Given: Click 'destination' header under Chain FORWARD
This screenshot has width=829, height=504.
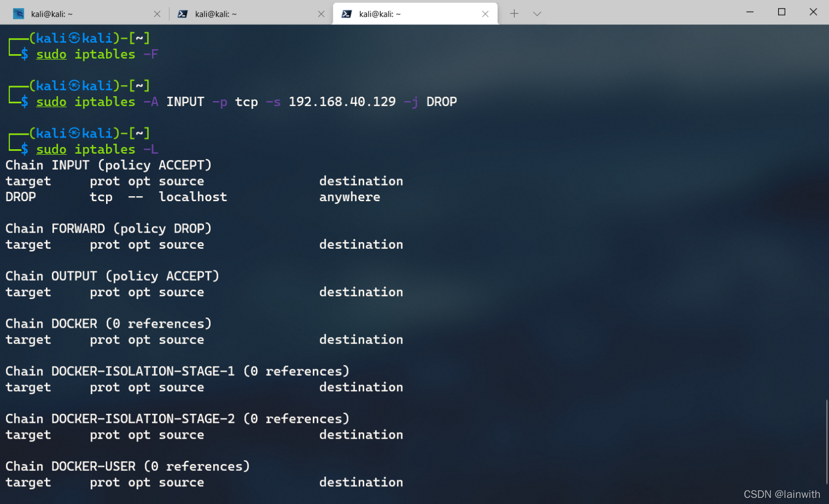Looking at the screenshot, I should coord(361,244).
